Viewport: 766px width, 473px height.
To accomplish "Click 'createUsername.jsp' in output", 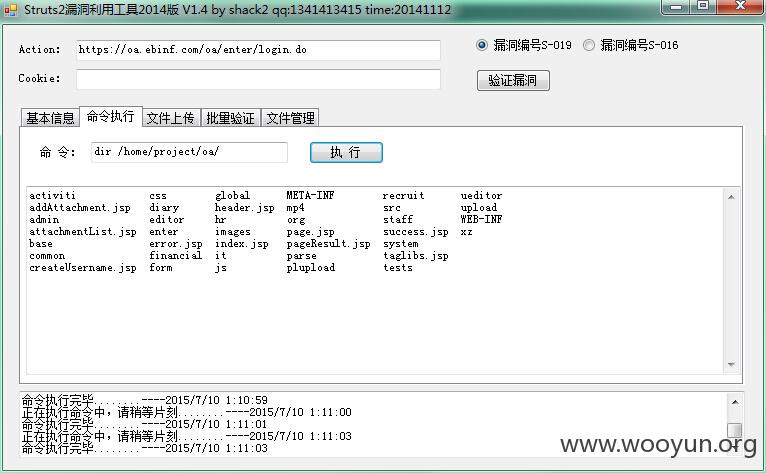I will (83, 268).
